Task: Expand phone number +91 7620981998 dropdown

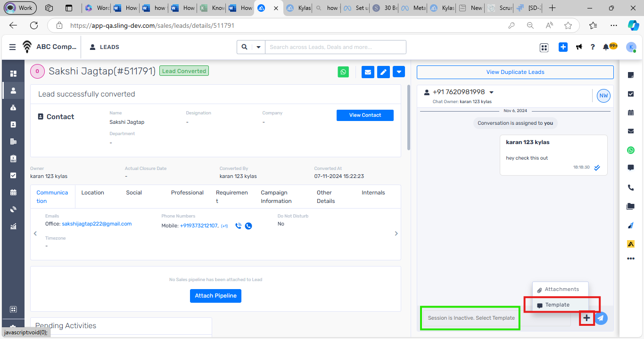Action: point(492,92)
